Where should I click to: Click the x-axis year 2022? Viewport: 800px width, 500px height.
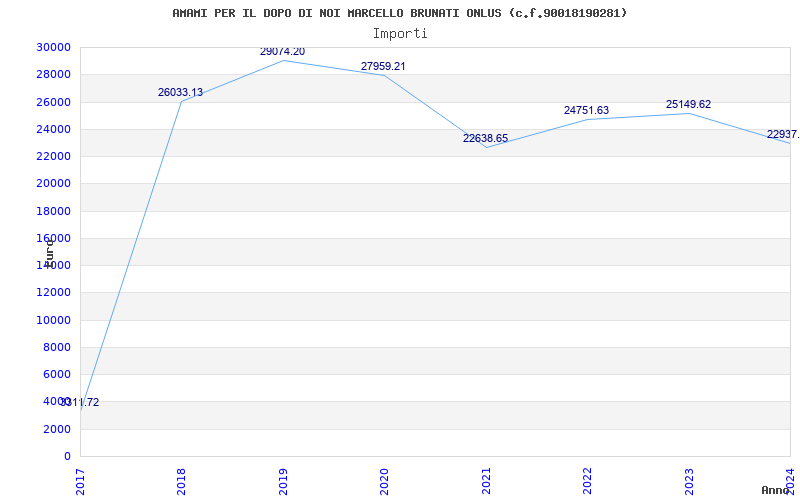587,482
